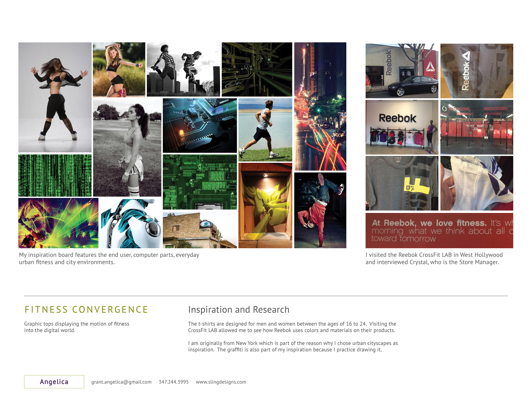Select the dancer in black outfit photo

point(55,97)
